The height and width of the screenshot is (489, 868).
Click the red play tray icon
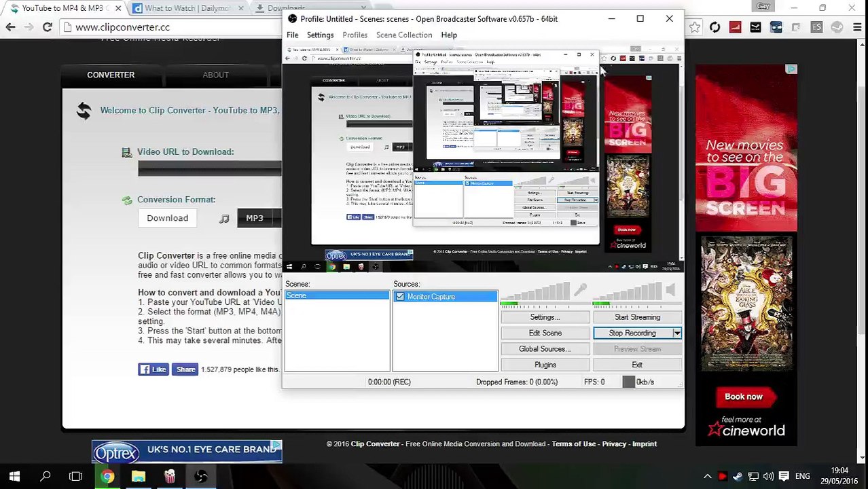point(722,476)
